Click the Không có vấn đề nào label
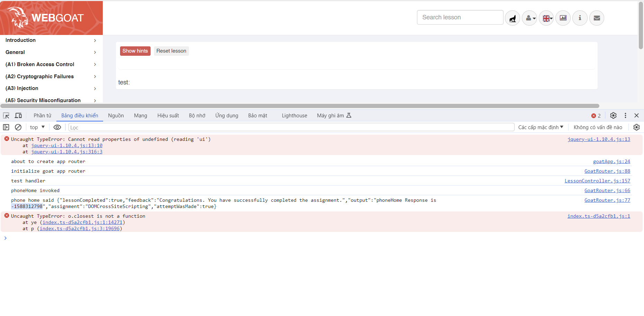 click(598, 127)
